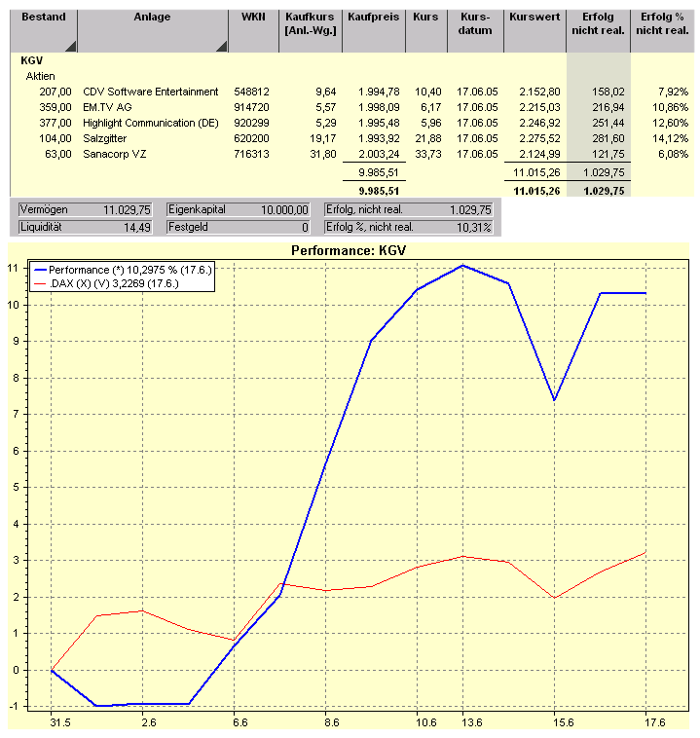Select the Salzgitter stock row
The height and width of the screenshot is (738, 700).
(x=352, y=138)
